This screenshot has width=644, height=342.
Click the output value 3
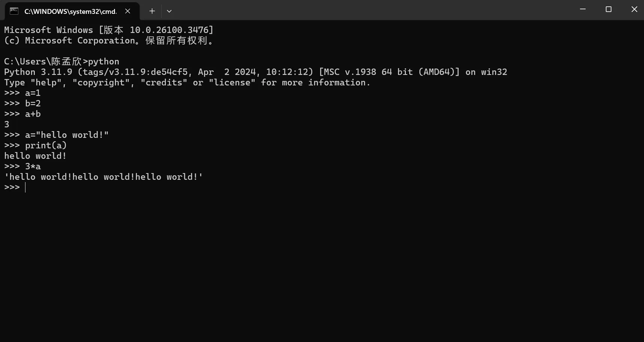[x=7, y=124]
